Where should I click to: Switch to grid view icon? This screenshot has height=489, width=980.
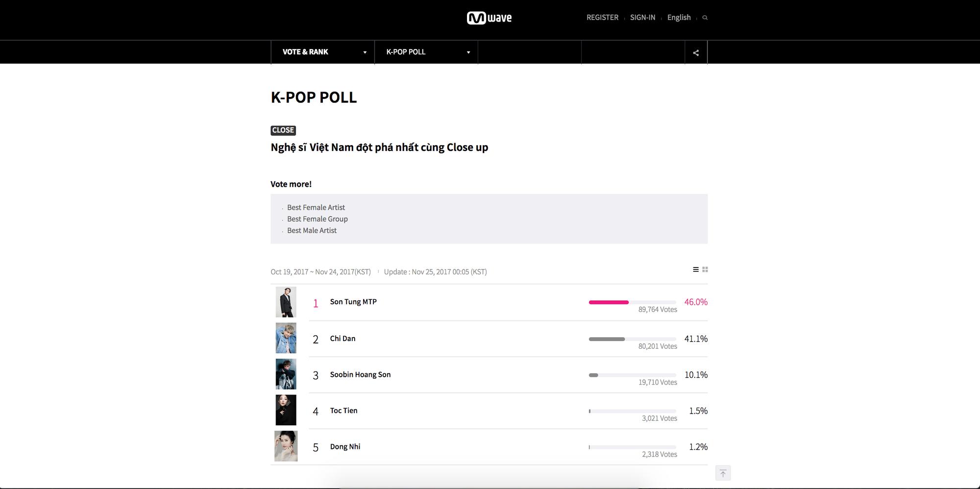click(705, 269)
